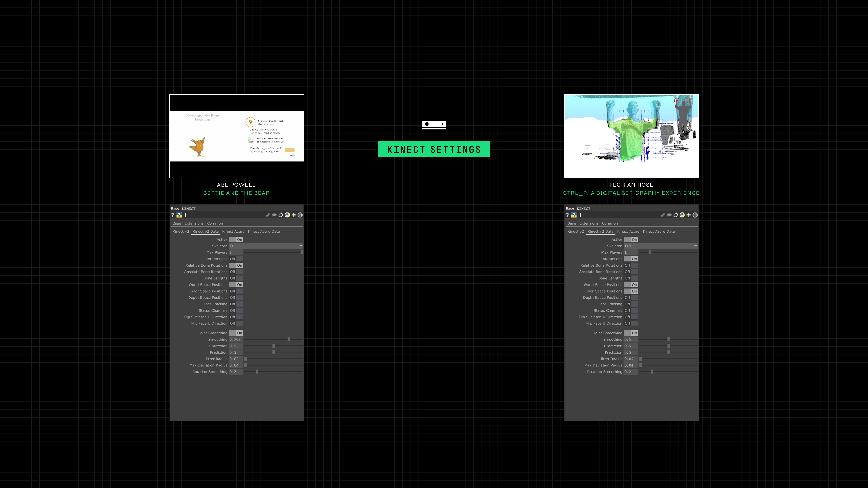The image size is (868, 488).
Task: Disable Color Space Positions in right panel
Action: pyautogui.click(x=631, y=291)
